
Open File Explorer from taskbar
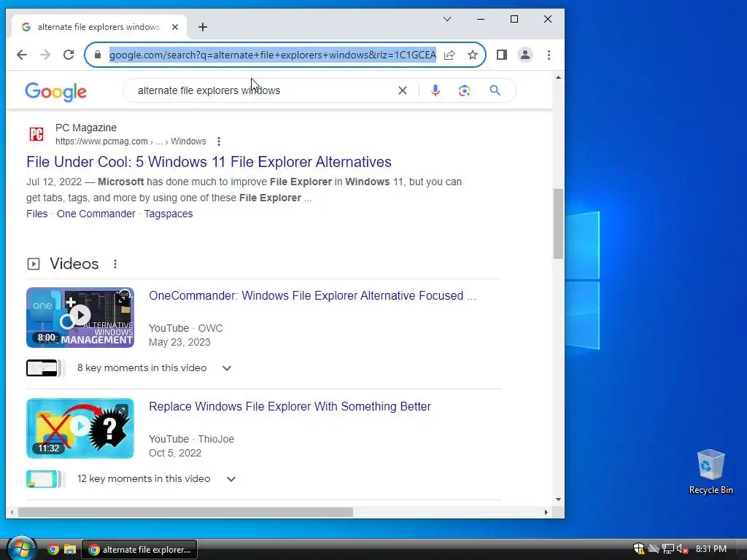(x=70, y=550)
